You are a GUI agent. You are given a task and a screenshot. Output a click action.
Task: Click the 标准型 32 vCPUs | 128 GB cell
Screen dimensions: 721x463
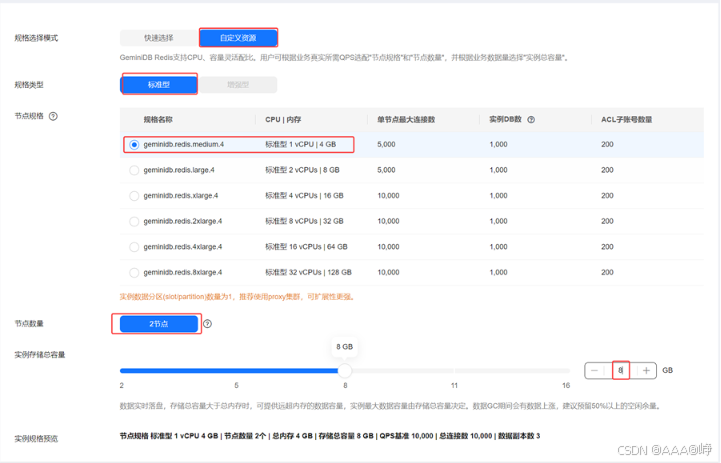click(x=308, y=273)
